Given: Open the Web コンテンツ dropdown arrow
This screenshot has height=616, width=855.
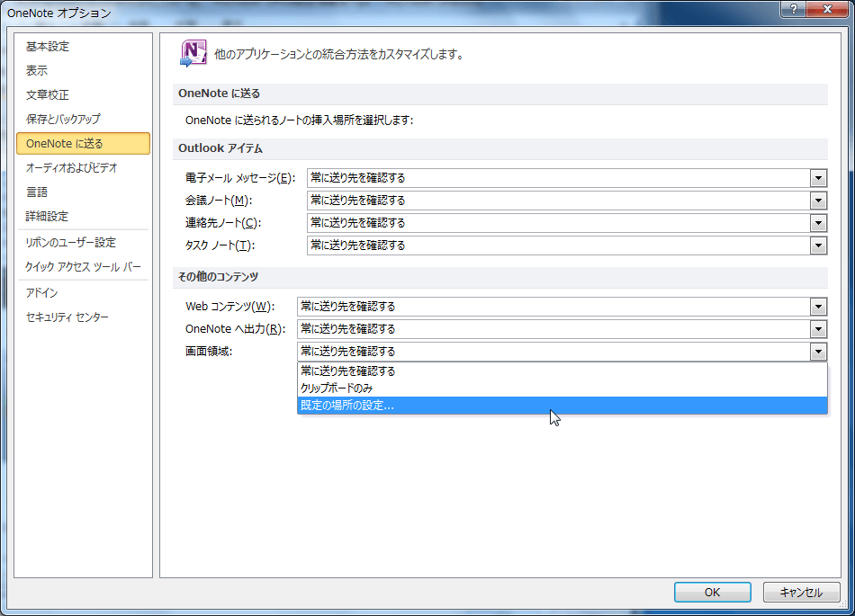Looking at the screenshot, I should pyautogui.click(x=818, y=307).
